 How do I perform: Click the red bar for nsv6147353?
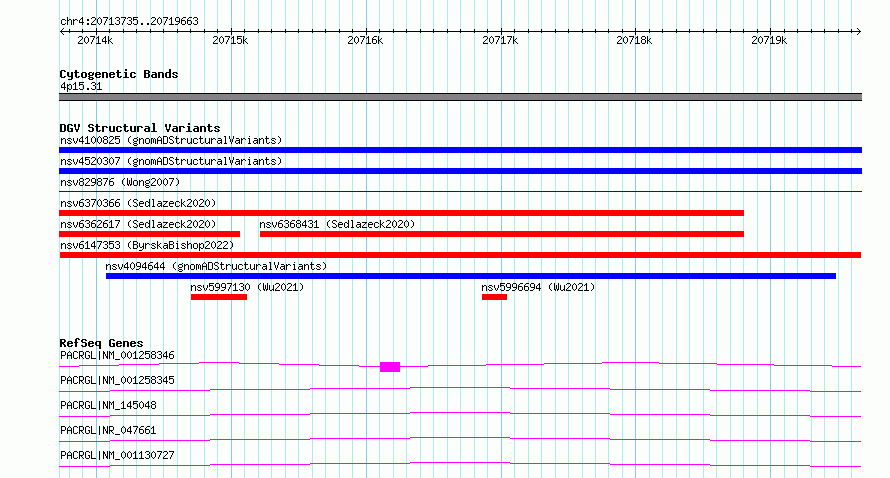460,255
